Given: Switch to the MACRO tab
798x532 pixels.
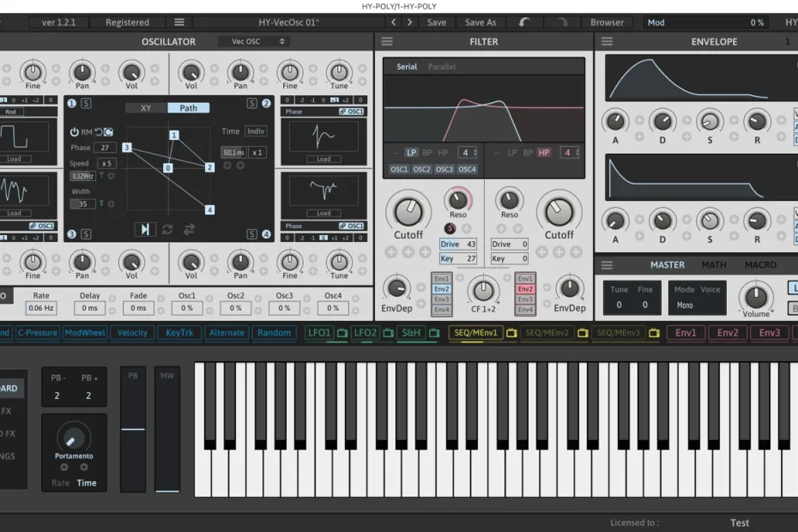Looking at the screenshot, I should 760,265.
